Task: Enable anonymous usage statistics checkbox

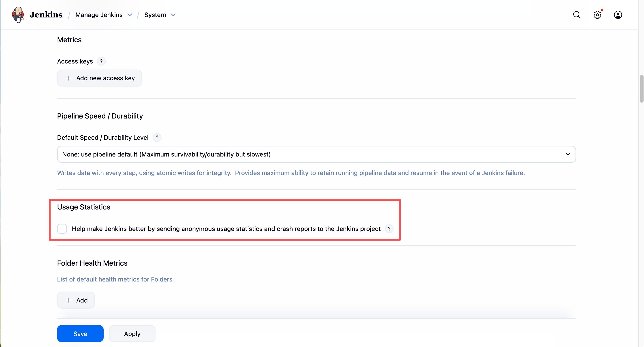Action: click(x=62, y=229)
